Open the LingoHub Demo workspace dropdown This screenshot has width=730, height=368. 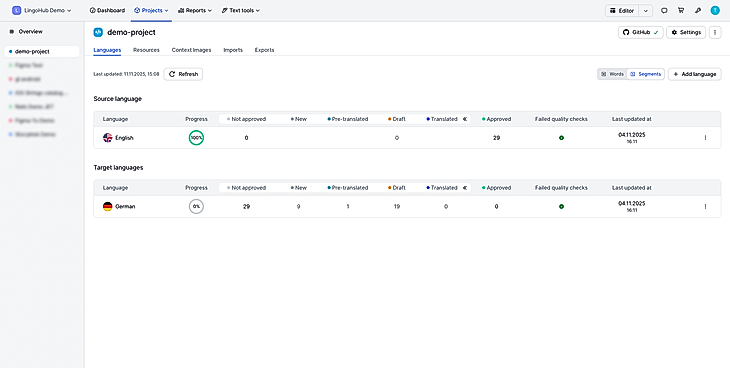point(41,10)
